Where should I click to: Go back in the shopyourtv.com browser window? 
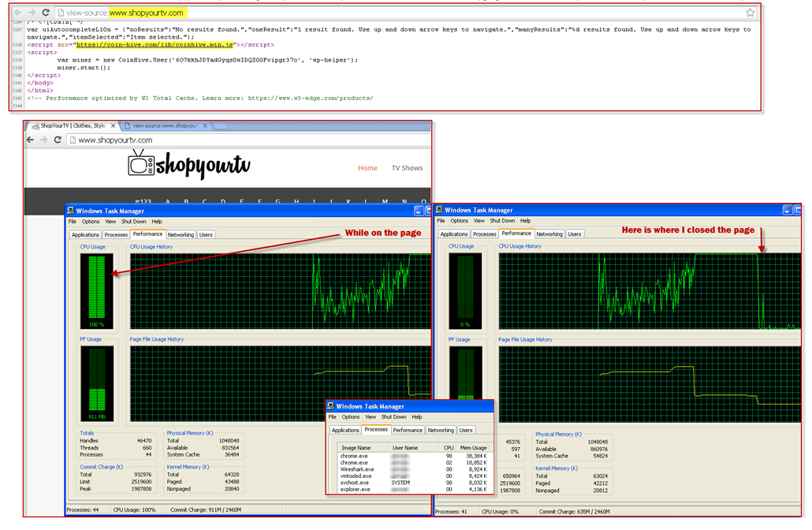point(31,140)
